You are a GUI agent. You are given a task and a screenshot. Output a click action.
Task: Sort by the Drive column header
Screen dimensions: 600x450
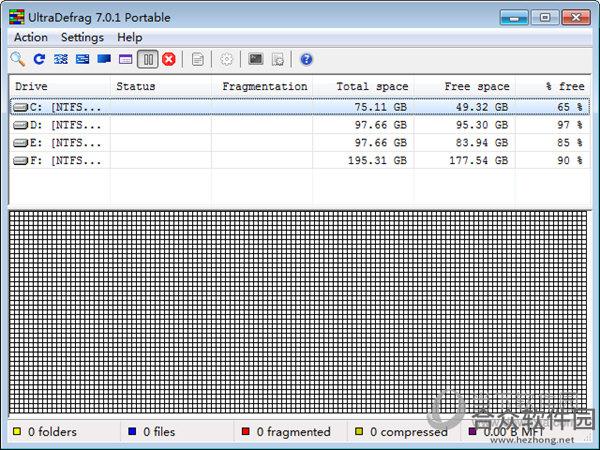point(59,86)
